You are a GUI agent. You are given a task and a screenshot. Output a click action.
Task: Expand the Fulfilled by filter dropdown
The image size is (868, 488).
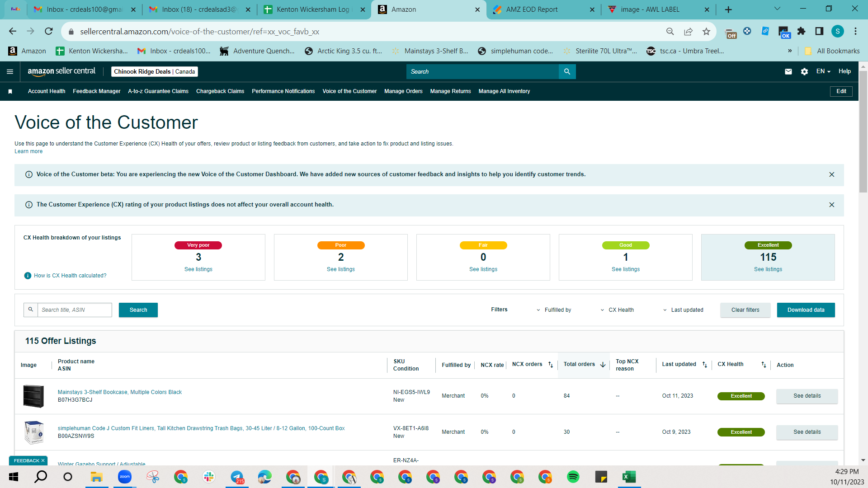pyautogui.click(x=554, y=310)
